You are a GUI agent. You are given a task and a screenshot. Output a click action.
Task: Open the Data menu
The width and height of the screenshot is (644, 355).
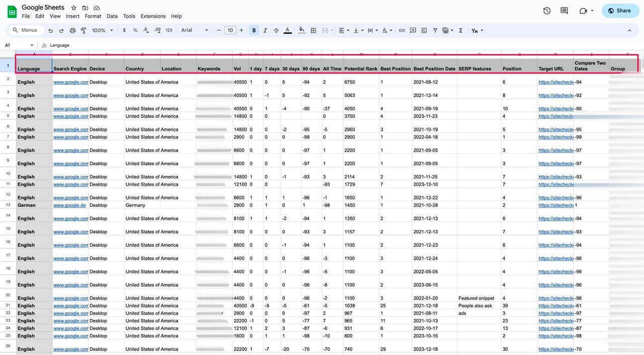(x=112, y=16)
